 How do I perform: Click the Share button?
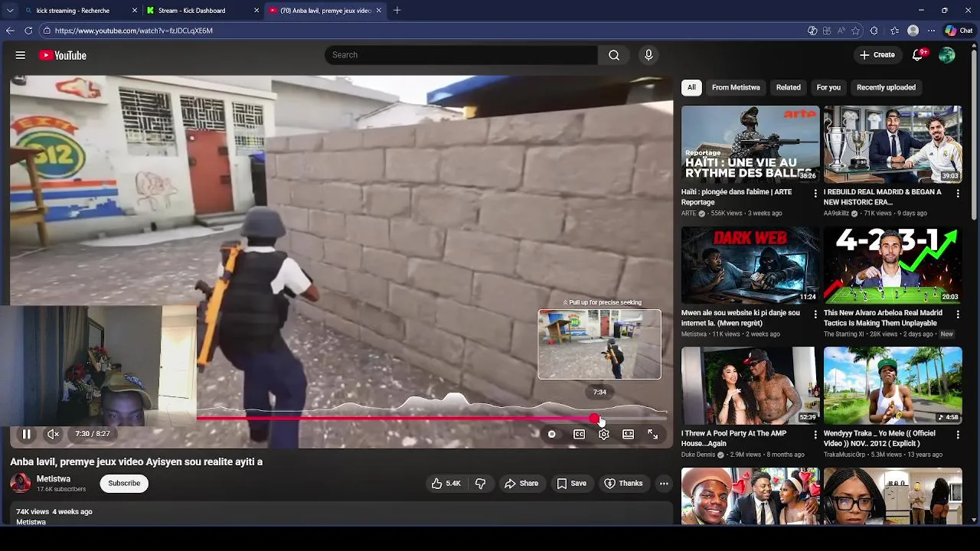click(x=521, y=483)
